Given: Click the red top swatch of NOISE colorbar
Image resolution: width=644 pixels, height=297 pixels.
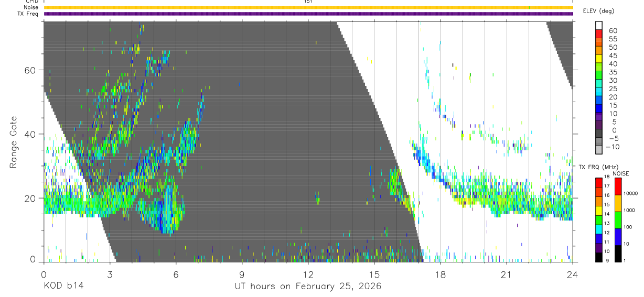Looking at the screenshot, I should pos(617,186).
